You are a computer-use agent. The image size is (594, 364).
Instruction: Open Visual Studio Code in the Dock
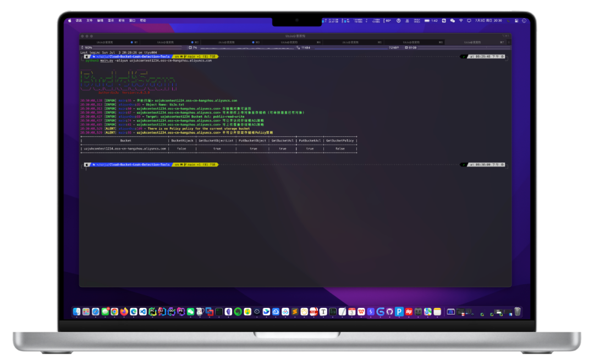click(x=143, y=312)
